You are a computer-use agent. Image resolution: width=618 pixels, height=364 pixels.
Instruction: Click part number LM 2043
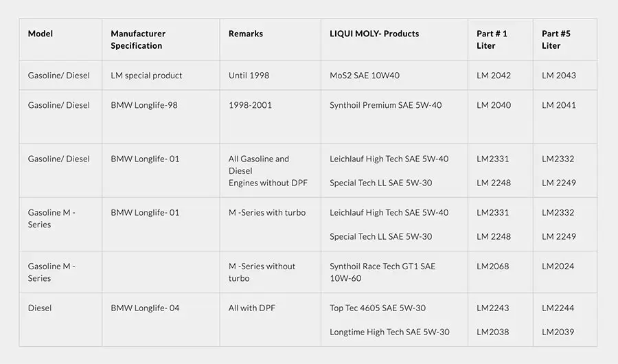coord(559,76)
